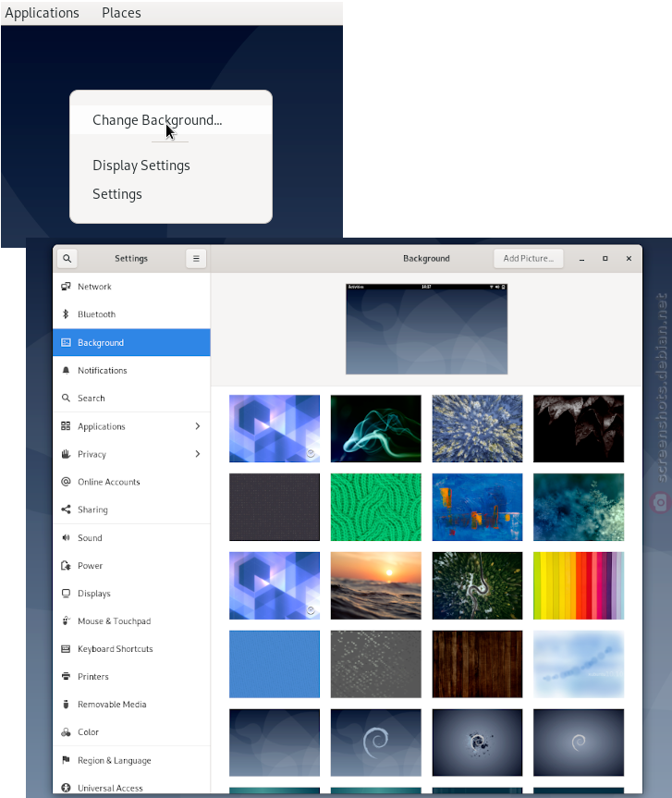Screen dimensions: 672x798
Task: Open the Places menu in top bar
Action: tap(121, 13)
